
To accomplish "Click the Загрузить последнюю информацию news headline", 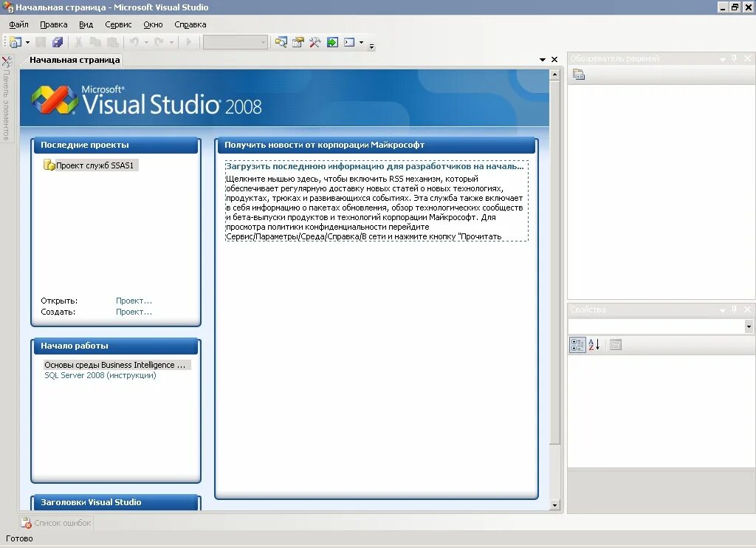I will [x=374, y=166].
